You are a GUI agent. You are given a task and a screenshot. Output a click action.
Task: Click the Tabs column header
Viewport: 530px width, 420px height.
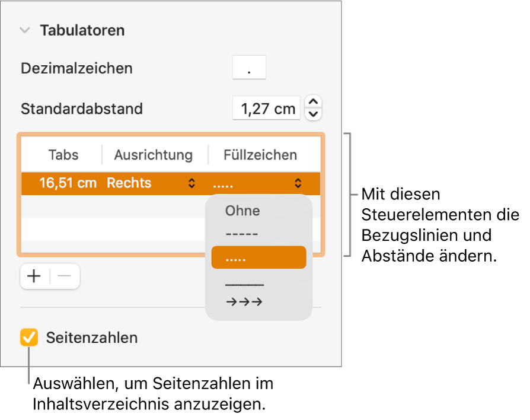click(63, 155)
